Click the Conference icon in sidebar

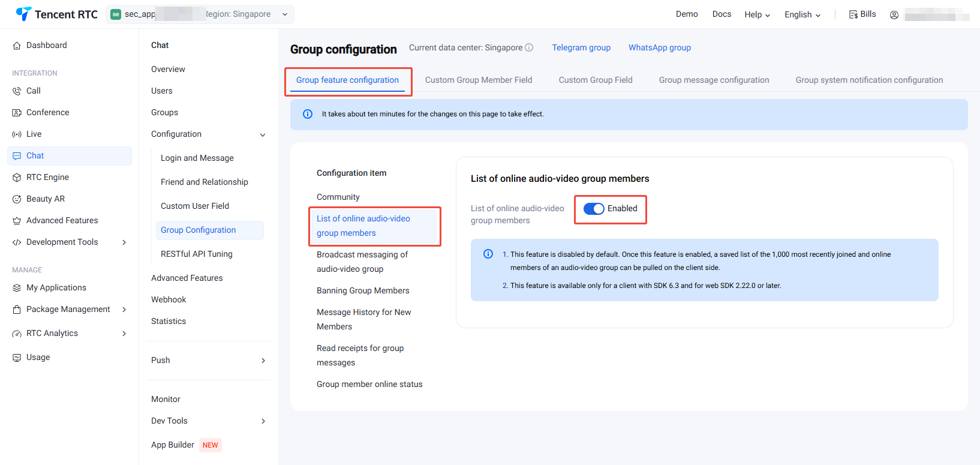17,113
